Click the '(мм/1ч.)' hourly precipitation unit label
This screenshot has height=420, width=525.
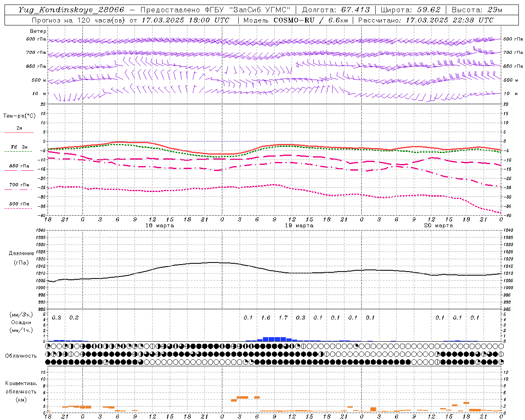click(x=21, y=330)
